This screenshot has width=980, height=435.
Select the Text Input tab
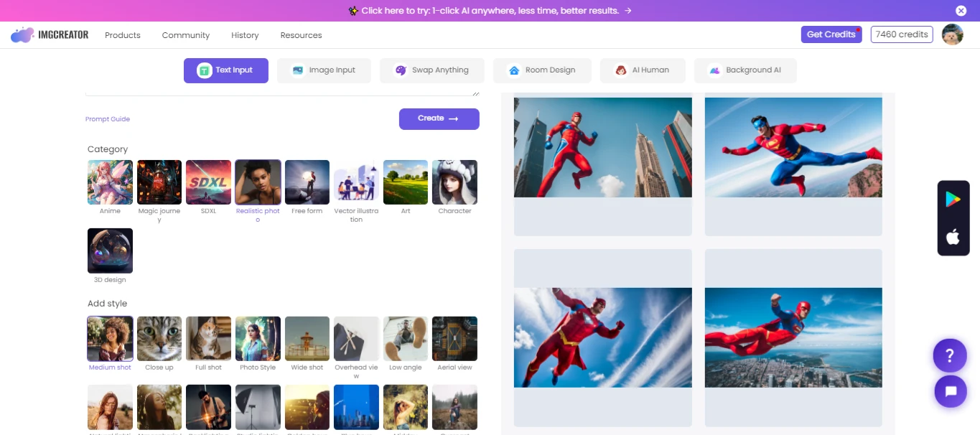click(x=225, y=70)
